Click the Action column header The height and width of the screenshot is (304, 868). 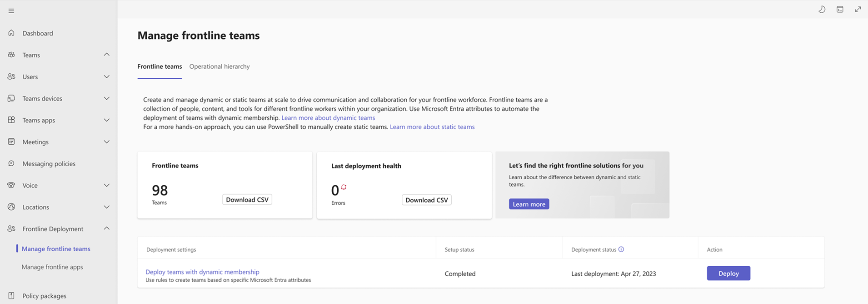[714, 250]
